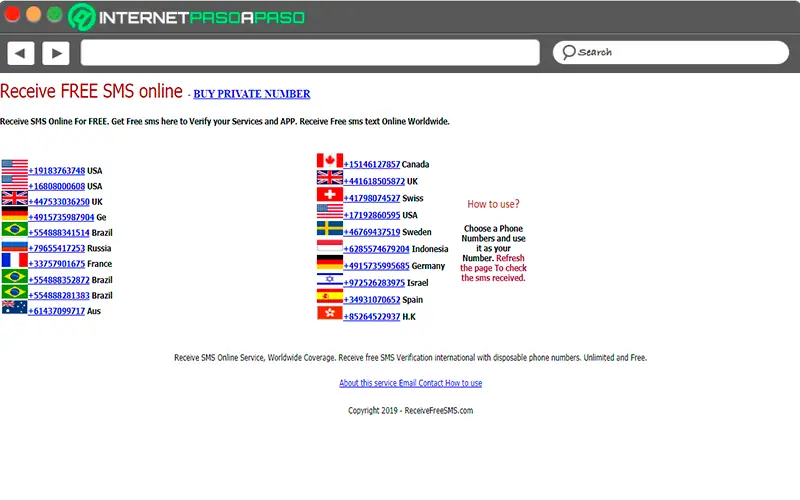Open Russia number +79655417253

coord(57,248)
